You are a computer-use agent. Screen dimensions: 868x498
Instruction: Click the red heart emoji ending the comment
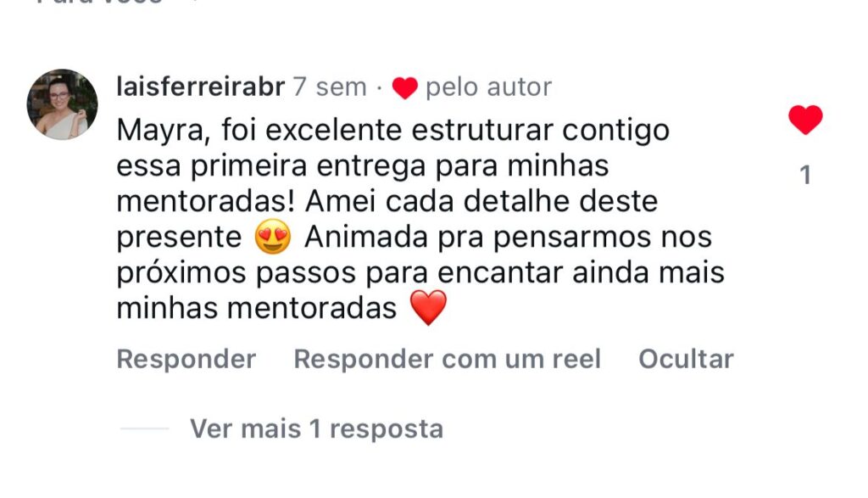(428, 308)
